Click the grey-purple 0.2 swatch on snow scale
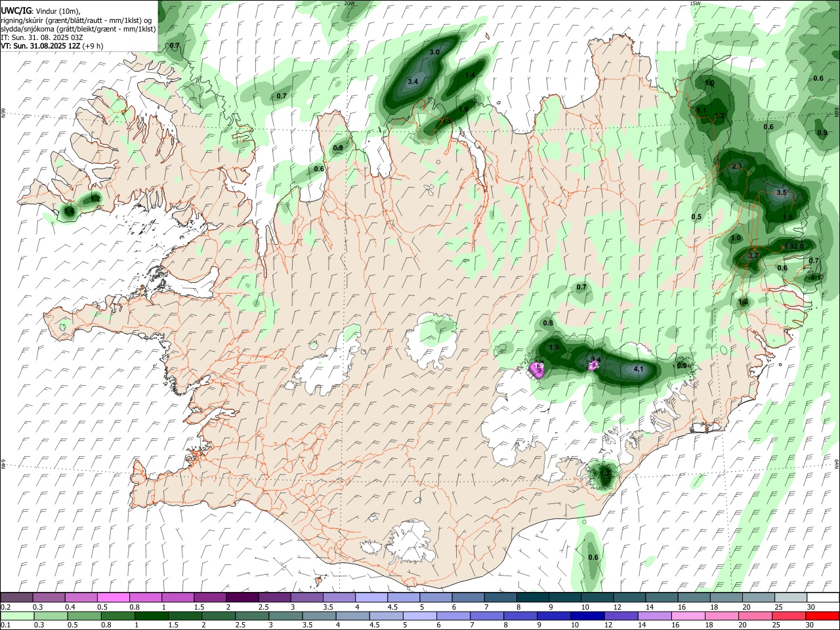 tap(17, 597)
